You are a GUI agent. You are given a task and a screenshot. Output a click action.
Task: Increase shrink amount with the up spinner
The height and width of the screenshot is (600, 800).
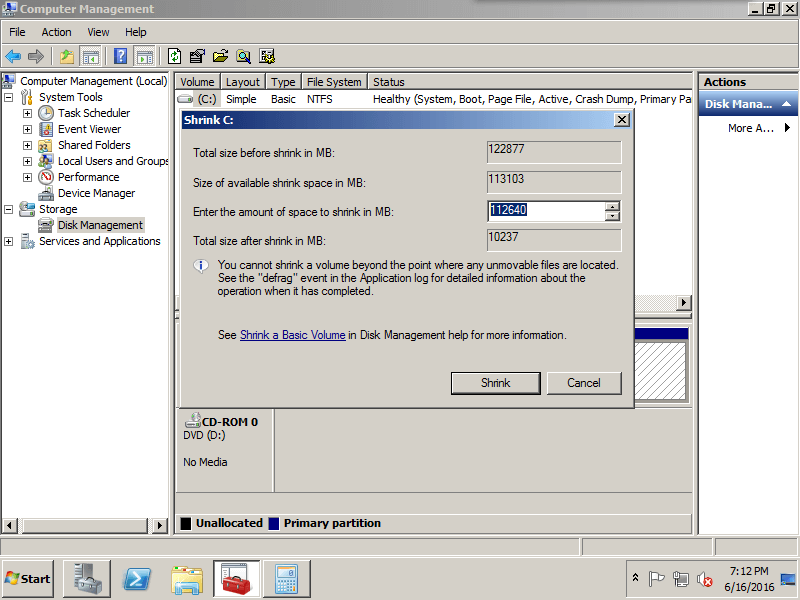[612, 206]
